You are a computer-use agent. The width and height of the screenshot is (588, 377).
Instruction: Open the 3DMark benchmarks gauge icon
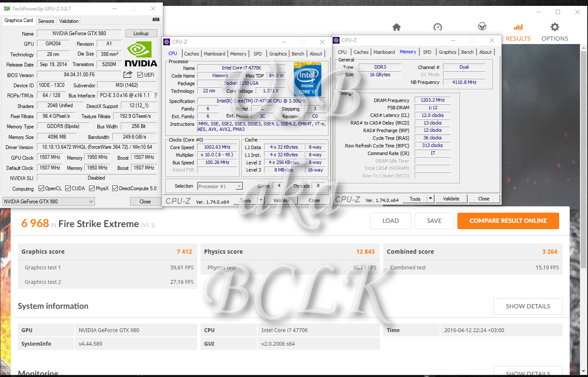[438, 27]
